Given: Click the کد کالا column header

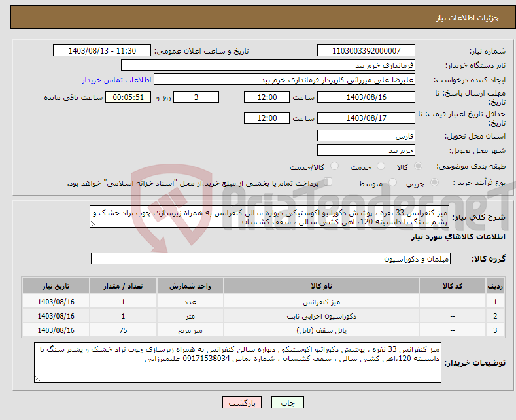Looking at the screenshot, I should (x=452, y=286).
